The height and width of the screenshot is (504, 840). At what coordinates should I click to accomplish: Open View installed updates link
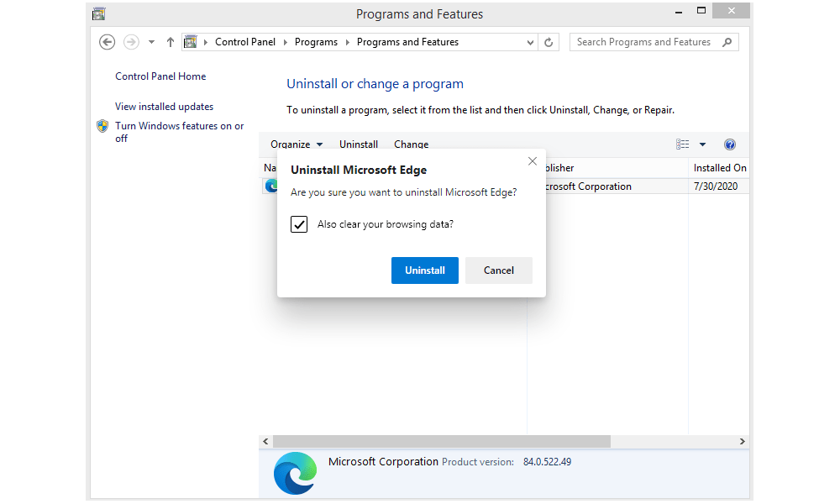tap(164, 107)
